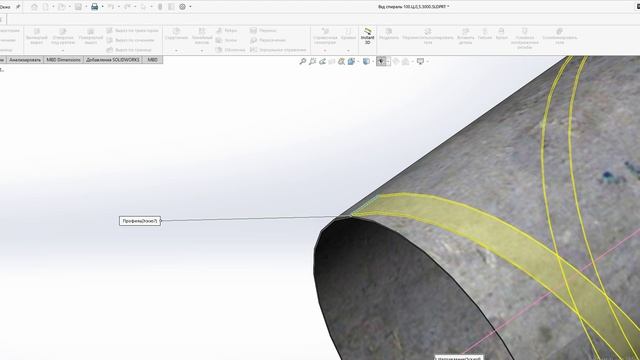Expand the Print dropdown arrow
Image resolution: width=640 pixels, height=360 pixels.
102,7
